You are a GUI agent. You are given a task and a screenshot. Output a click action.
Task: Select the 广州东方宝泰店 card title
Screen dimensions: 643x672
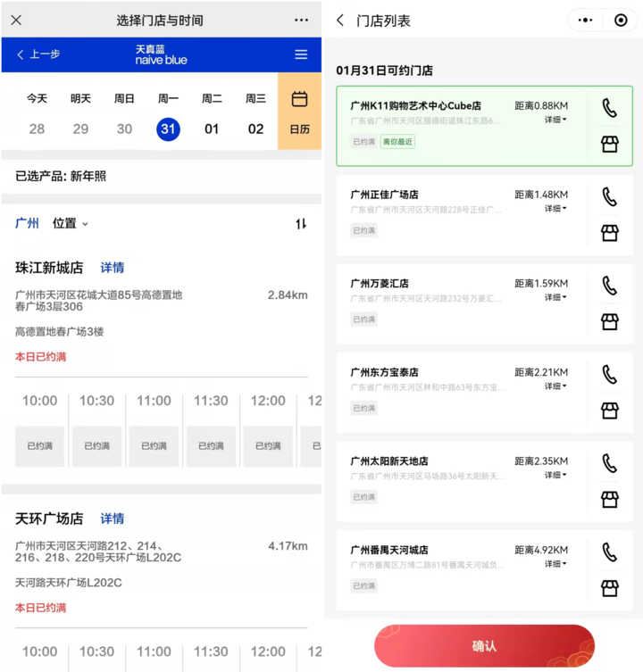[384, 372]
